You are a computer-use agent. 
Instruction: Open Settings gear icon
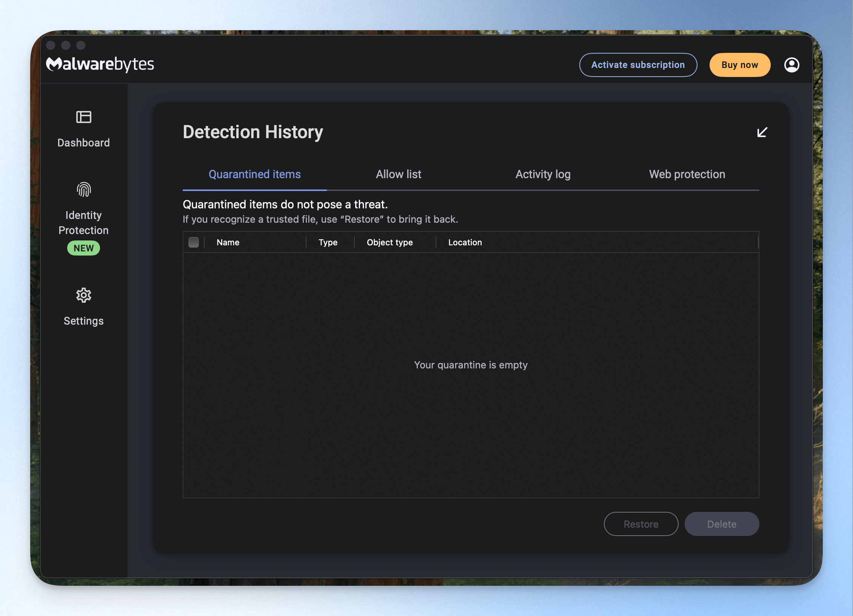(x=83, y=295)
